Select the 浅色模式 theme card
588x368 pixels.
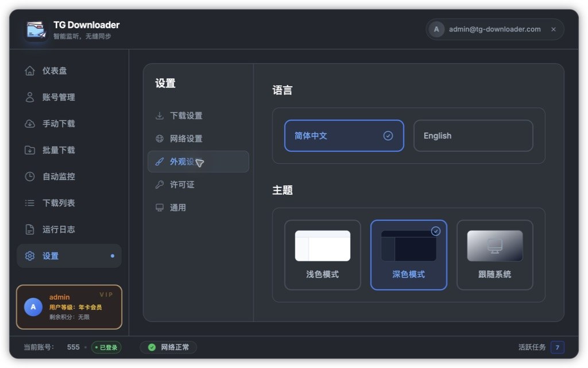(323, 255)
